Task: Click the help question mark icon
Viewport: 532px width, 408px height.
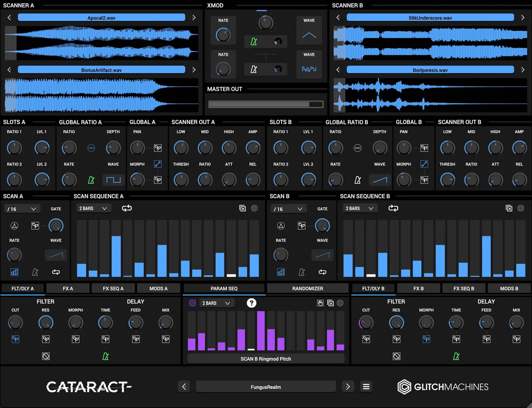Action: (252, 303)
